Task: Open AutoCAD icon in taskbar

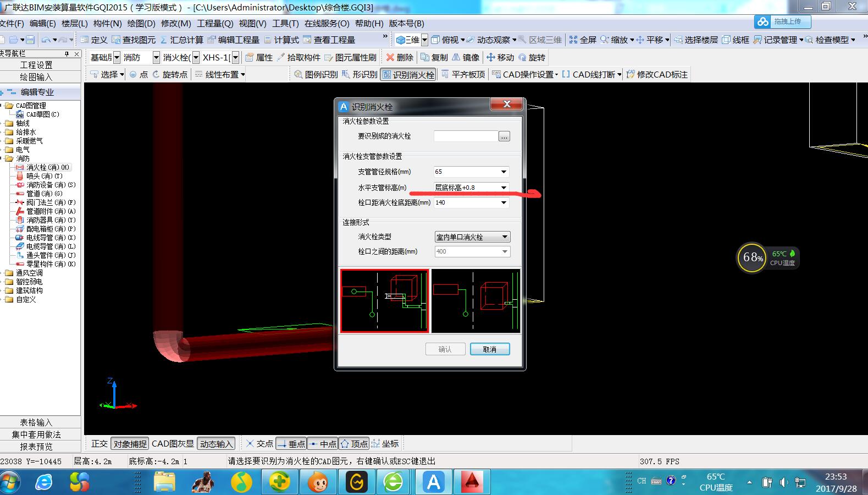Action: (x=472, y=482)
